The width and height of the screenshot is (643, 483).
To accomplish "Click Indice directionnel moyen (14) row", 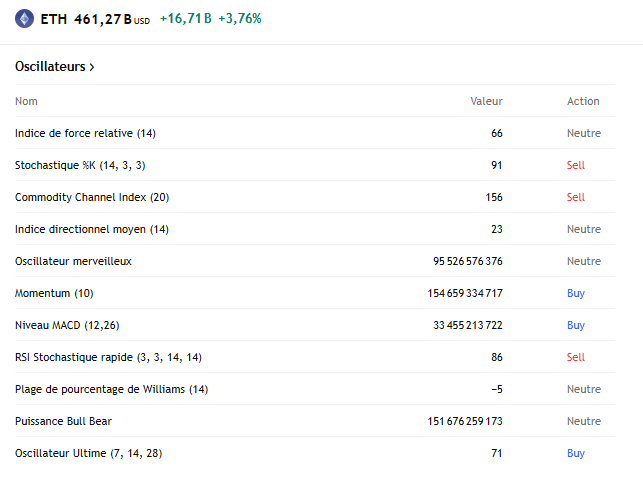I will pyautogui.click(x=92, y=229).
